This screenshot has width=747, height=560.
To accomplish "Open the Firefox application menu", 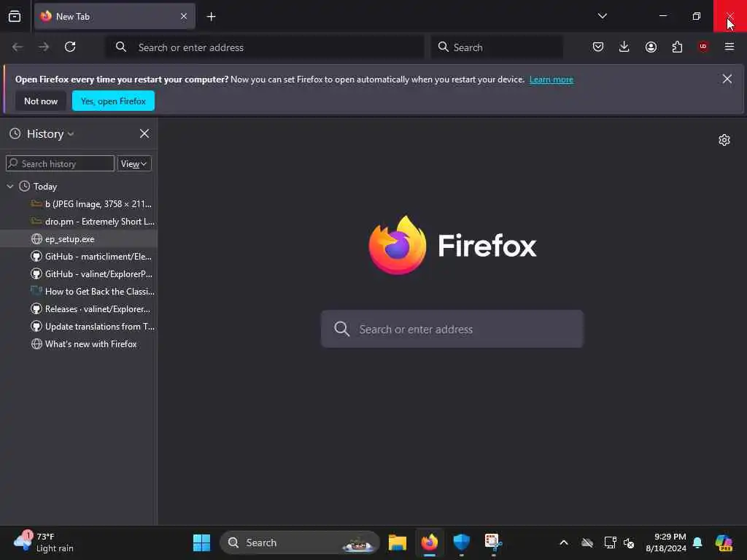I will 729,47.
